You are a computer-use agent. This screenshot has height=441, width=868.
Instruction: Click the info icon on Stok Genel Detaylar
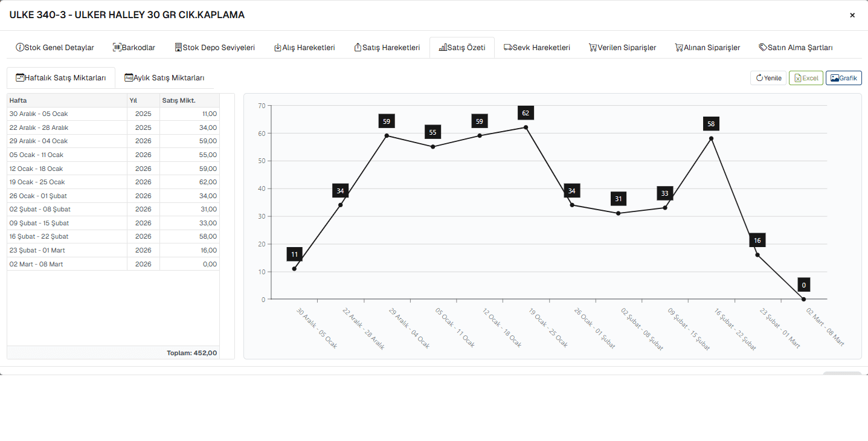click(x=20, y=47)
